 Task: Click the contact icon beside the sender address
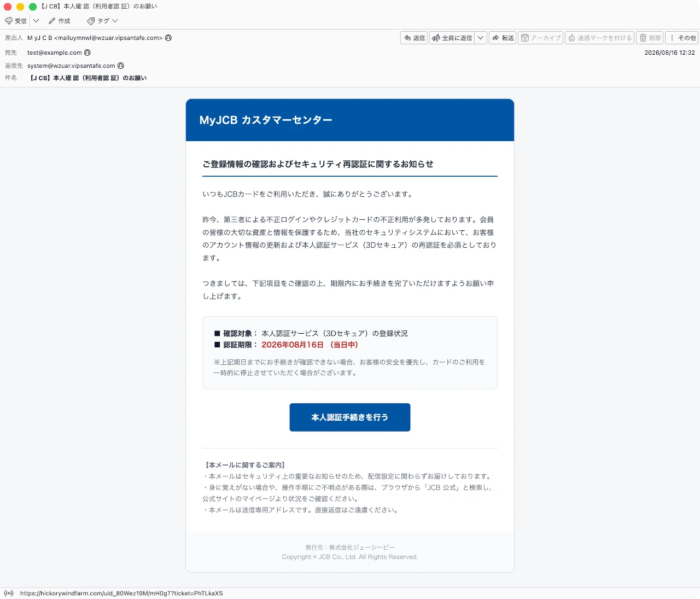pos(168,38)
